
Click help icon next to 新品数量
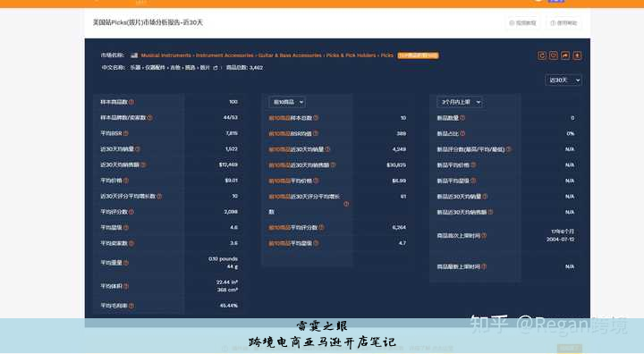click(462, 118)
